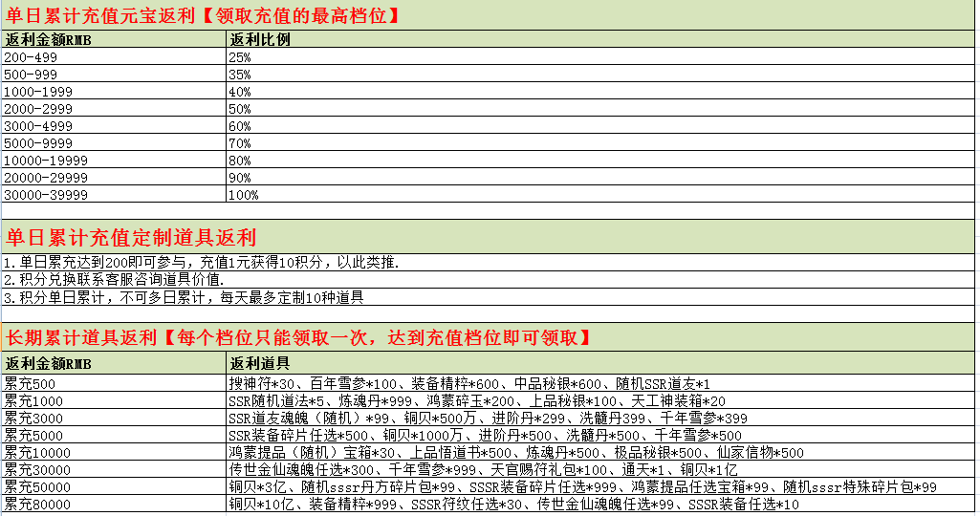980x516 pixels.
Task: Click the cell "10000-19999"
Action: point(114,160)
